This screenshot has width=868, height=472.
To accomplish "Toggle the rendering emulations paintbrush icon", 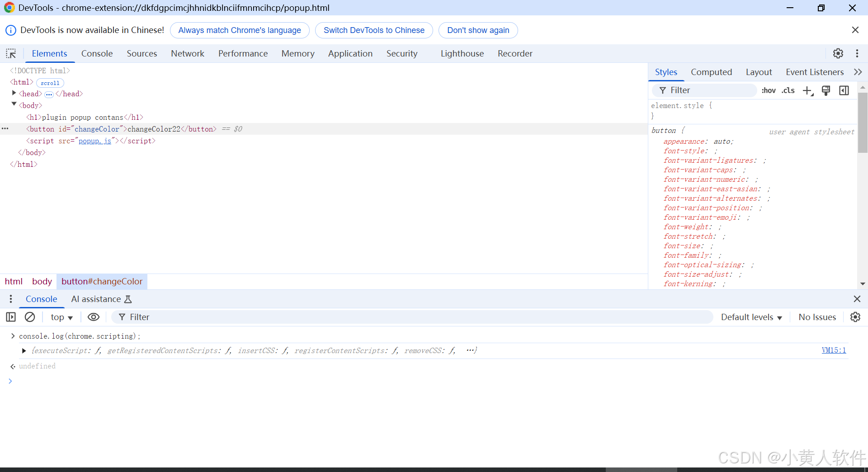I will coord(826,90).
